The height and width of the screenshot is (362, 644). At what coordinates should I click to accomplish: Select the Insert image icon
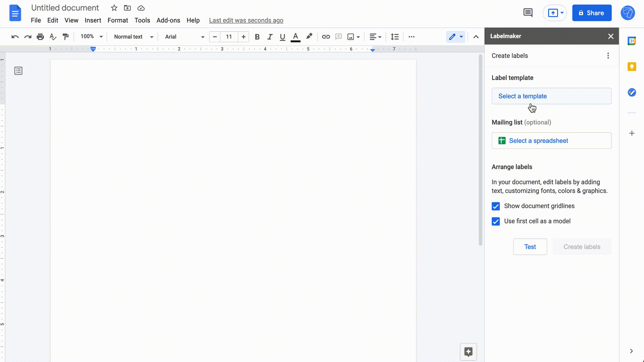351,37
